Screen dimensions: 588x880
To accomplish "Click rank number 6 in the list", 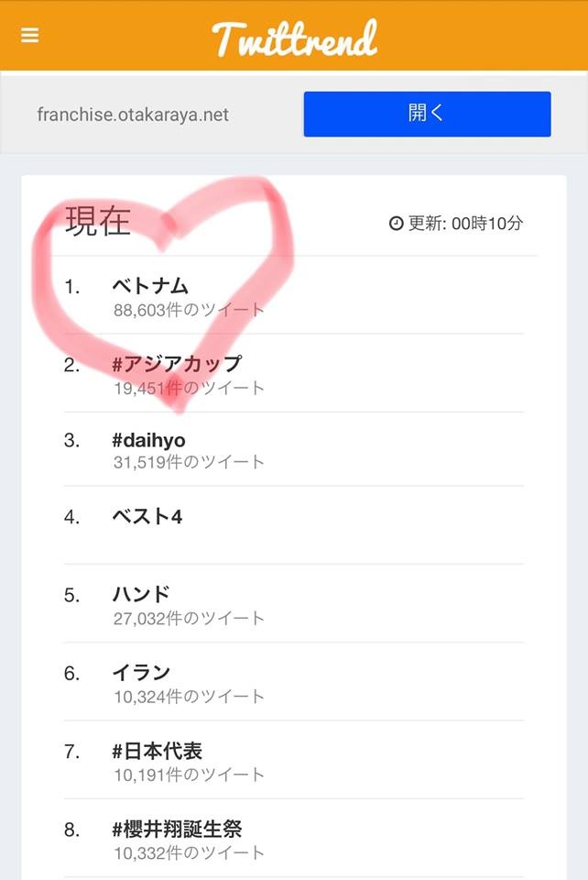I will [72, 673].
